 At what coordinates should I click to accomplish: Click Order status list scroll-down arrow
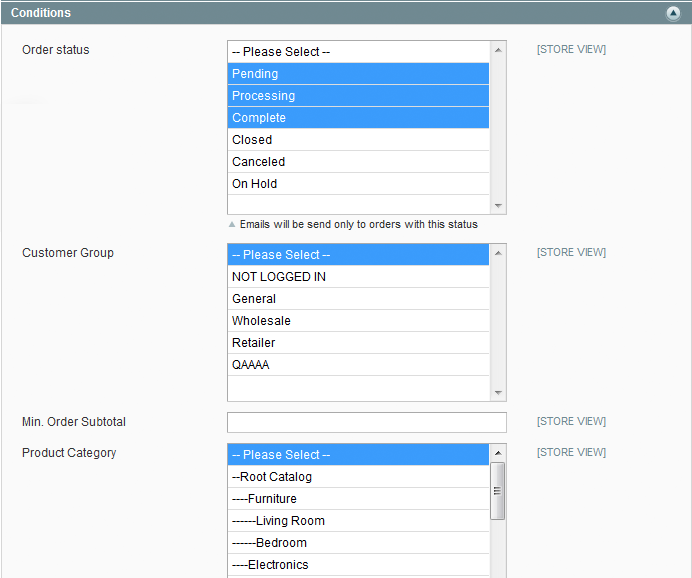tap(498, 206)
